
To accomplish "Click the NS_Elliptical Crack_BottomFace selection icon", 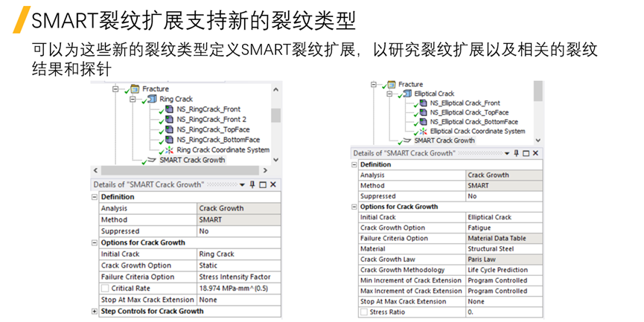I will click(x=423, y=122).
